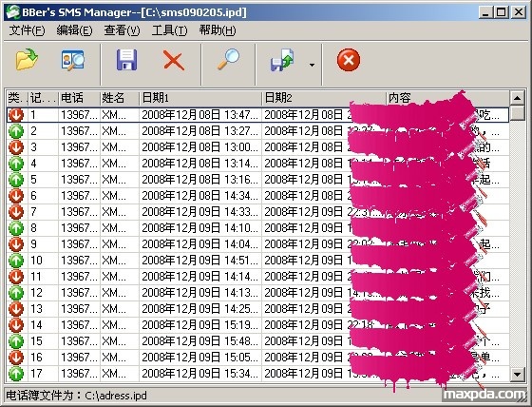Click the red incoming icon of row 13
The height and width of the screenshot is (407, 532).
click(15, 309)
